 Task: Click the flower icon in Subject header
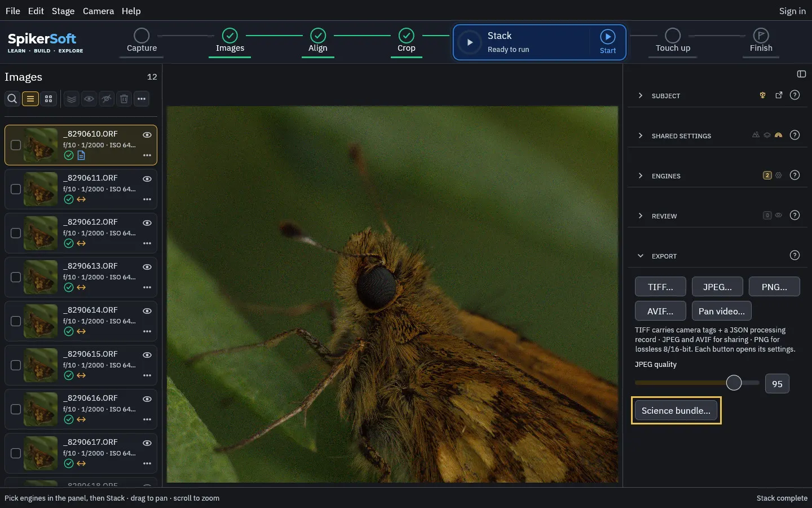(762, 95)
